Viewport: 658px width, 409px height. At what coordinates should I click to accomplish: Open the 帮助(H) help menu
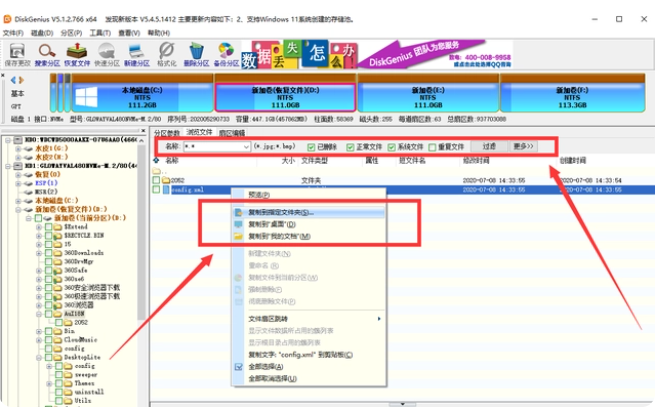[159, 33]
